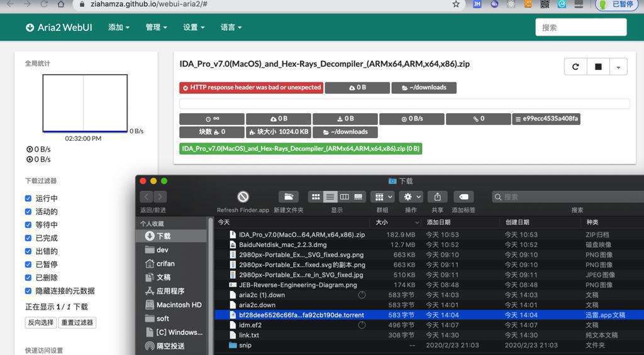Viewport: 644px width, 355px height.
Task: Select the IDA_Pro_v7.0 zip file in Finder
Action: pyautogui.click(x=429, y=235)
